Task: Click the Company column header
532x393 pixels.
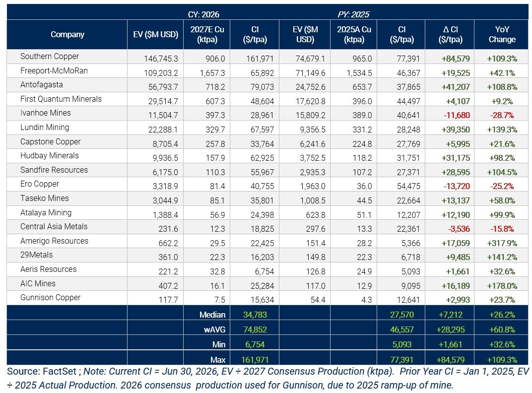Action: tap(67, 34)
